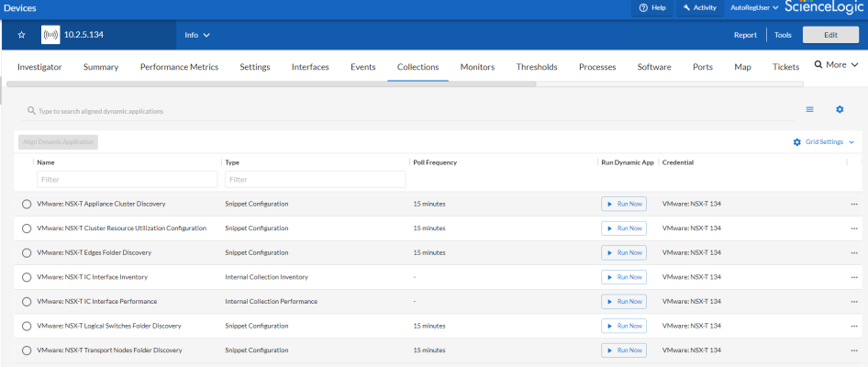Viewport: 868px width, 367px height.
Task: Sort by the Credential column header
Action: click(677, 162)
